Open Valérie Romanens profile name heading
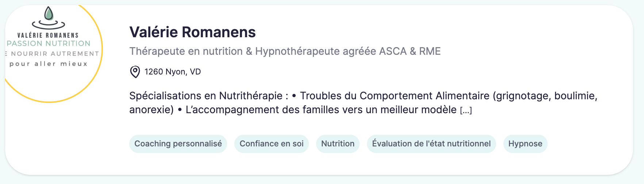The image size is (644, 184). 192,32
